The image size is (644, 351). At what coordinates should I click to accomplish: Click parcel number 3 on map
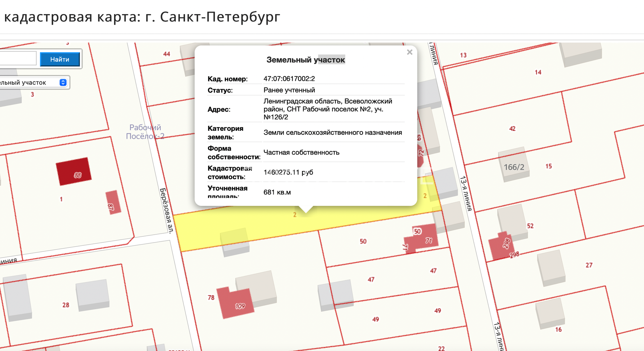point(33,95)
